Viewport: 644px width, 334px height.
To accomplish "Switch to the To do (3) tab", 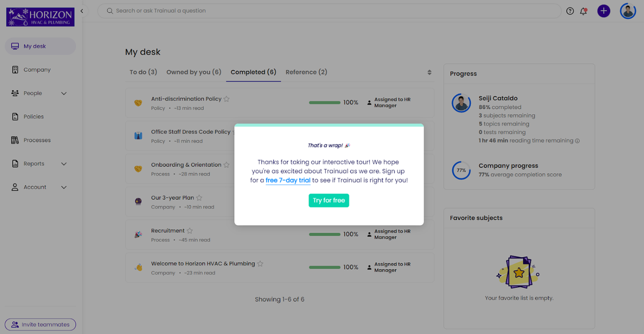I will point(143,72).
